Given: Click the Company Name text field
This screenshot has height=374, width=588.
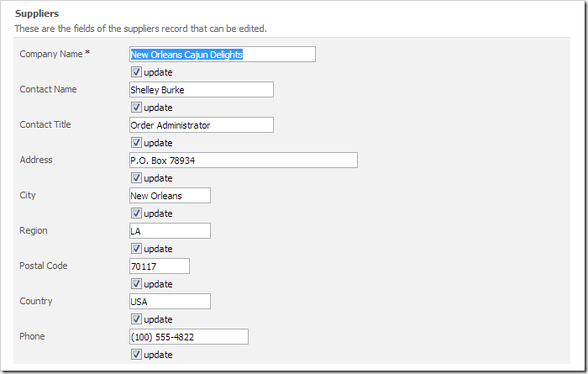Looking at the screenshot, I should point(222,55).
